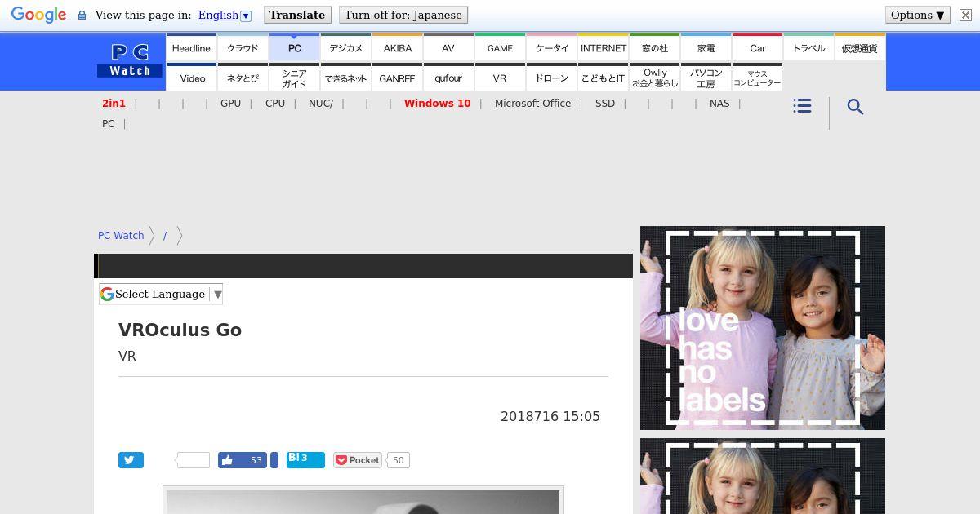The image size is (980, 514).
Task: Open the トラベル tab
Action: point(808,47)
